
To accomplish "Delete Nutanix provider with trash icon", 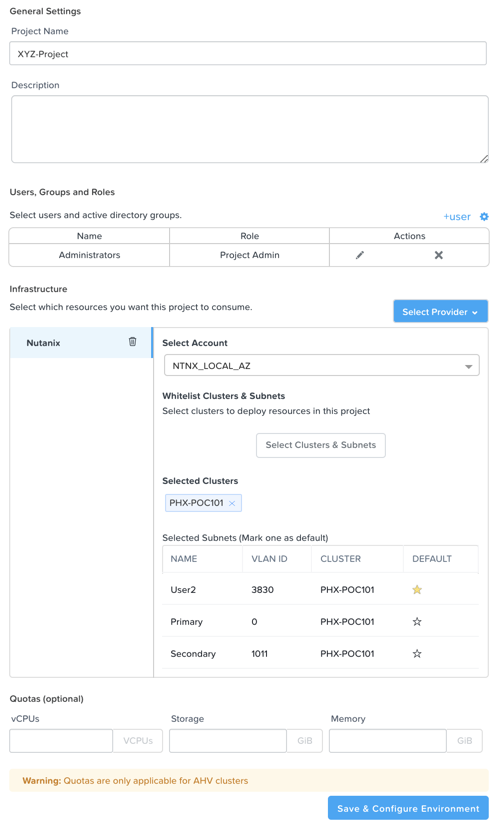I will [x=132, y=342].
